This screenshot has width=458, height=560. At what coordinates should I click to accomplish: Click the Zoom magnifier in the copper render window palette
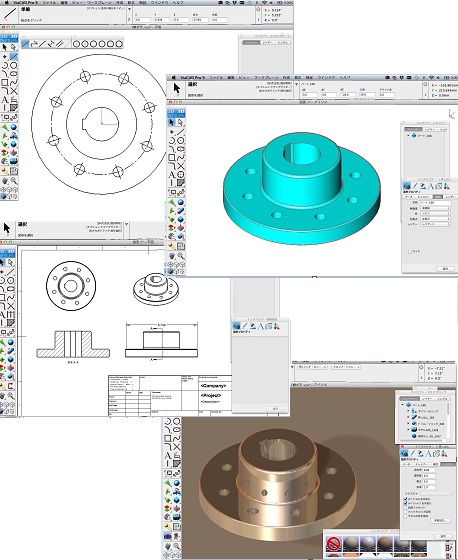coord(176,546)
